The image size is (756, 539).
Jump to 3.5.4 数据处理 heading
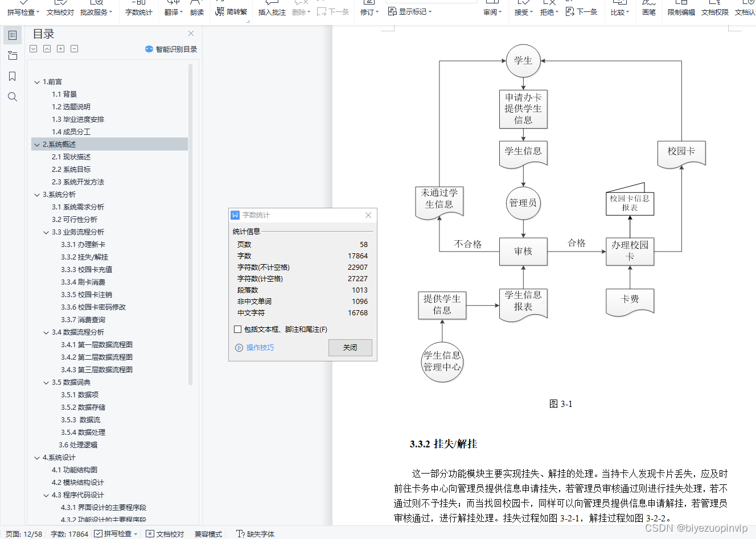[x=83, y=433]
